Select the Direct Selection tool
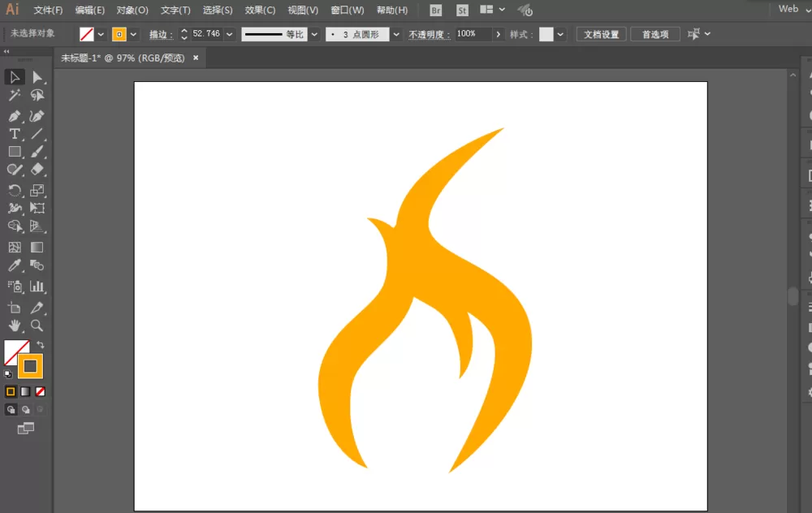 (37, 77)
